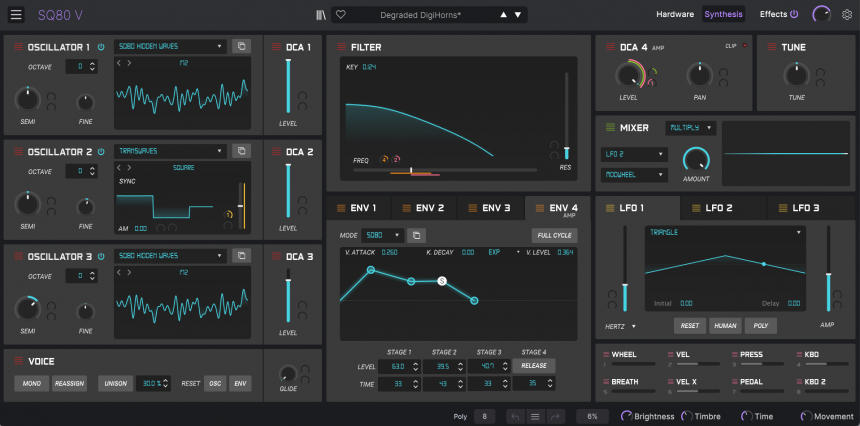Copy Oscillator 3 settings icon
The height and width of the screenshot is (426, 860).
pyautogui.click(x=241, y=255)
